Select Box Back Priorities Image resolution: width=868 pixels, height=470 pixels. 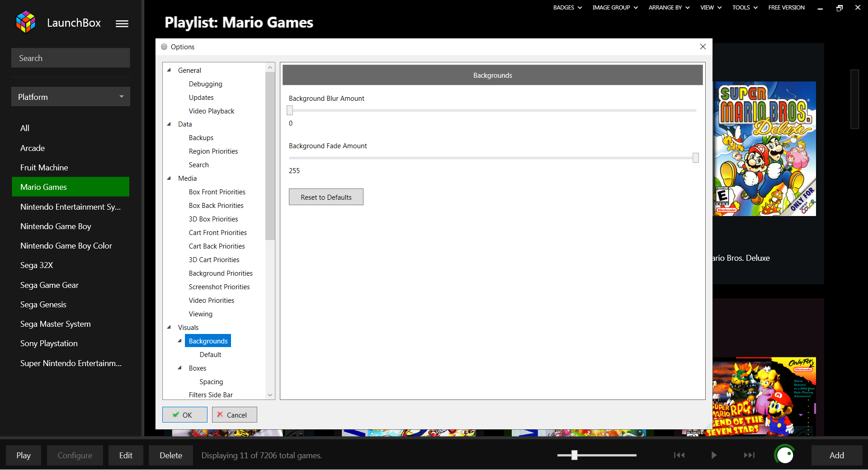tap(216, 205)
